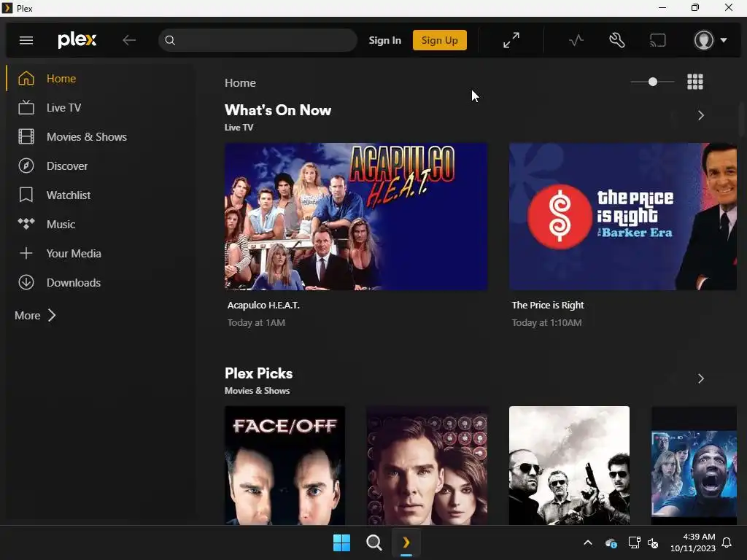Show hidden system tray icons

pyautogui.click(x=588, y=542)
